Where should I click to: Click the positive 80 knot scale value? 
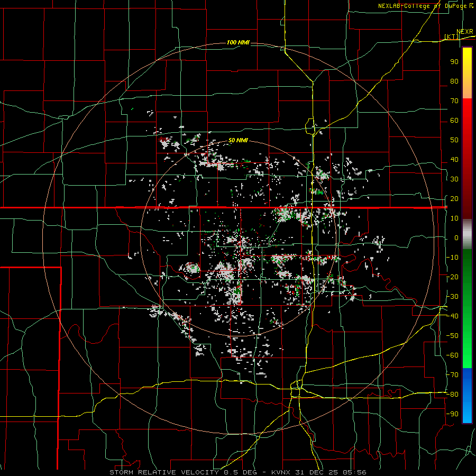click(454, 81)
